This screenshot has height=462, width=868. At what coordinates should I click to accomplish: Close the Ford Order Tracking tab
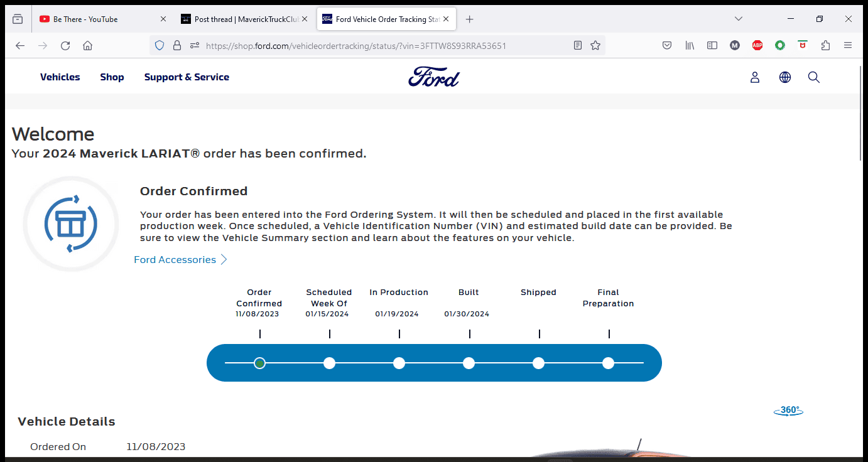point(447,19)
